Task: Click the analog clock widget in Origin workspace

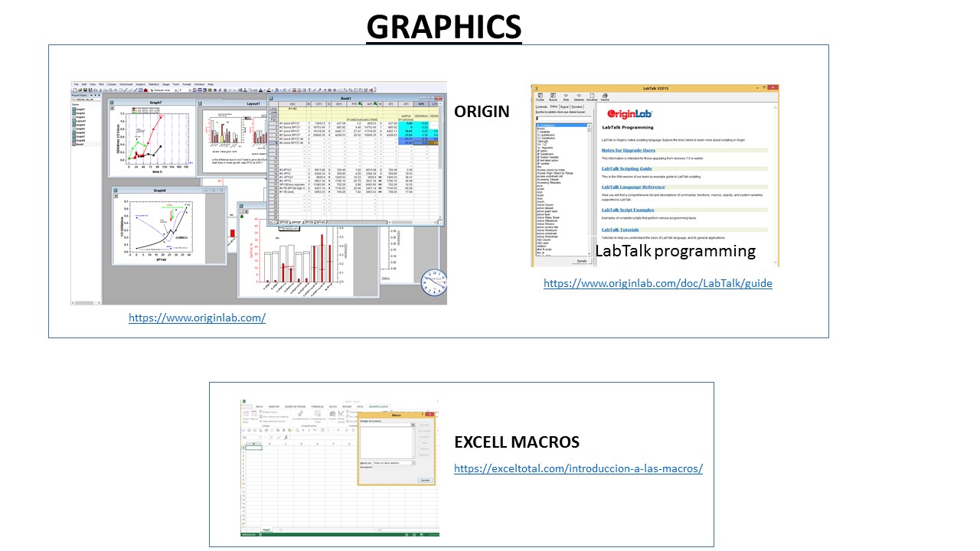Action: click(x=433, y=281)
